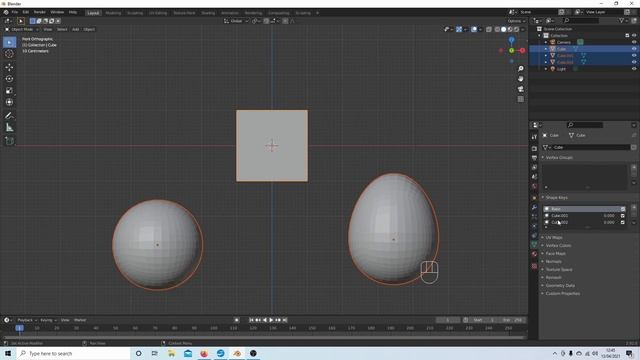Open the viewport Add menu
The height and width of the screenshot is (360, 640).
point(76,29)
